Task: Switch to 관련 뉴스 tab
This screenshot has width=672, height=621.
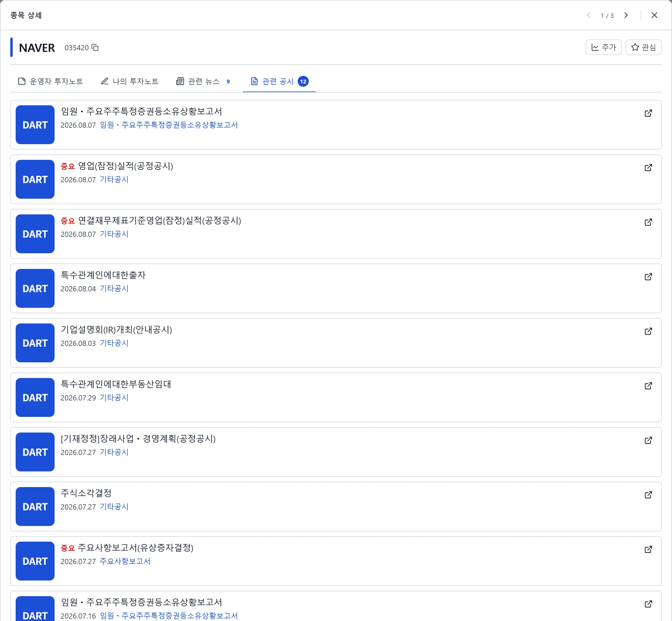Action: (x=204, y=81)
